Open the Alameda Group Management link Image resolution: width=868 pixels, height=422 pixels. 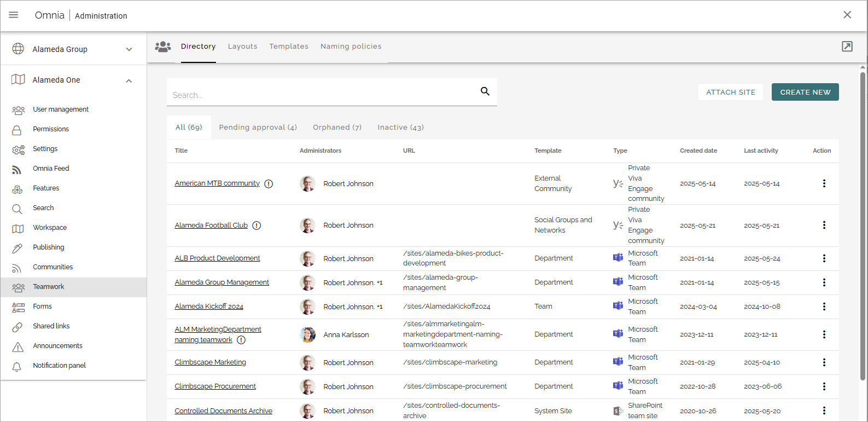(x=222, y=282)
